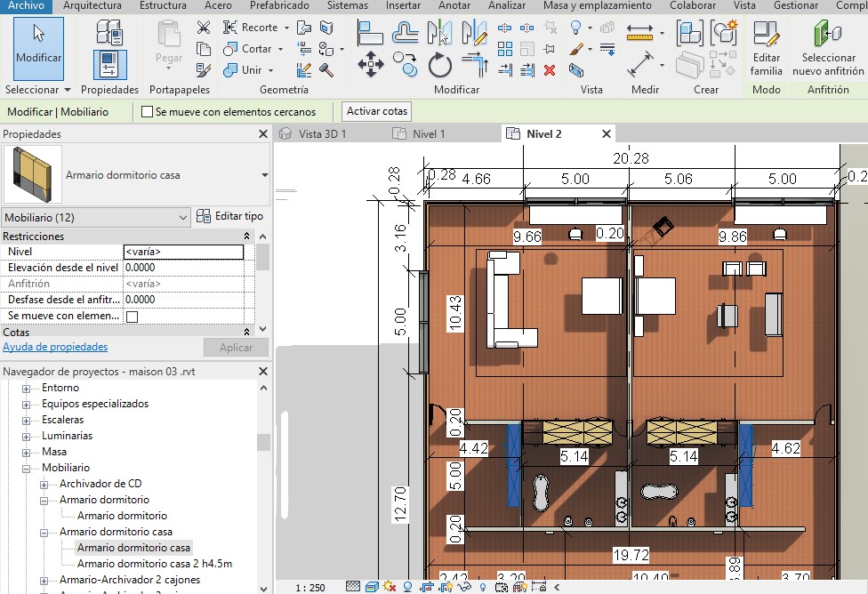
Task: Toggle 'Se mueve con elemen...' checkbox in properties
Action: pos(133,317)
